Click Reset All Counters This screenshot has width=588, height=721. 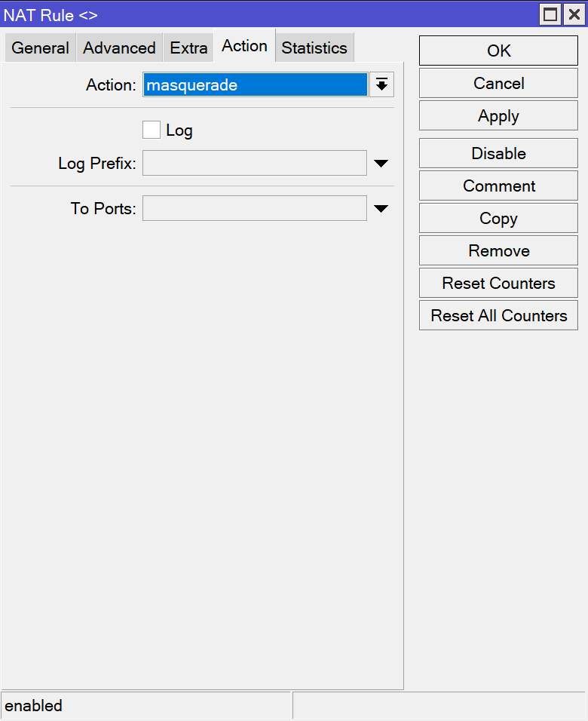coord(498,315)
